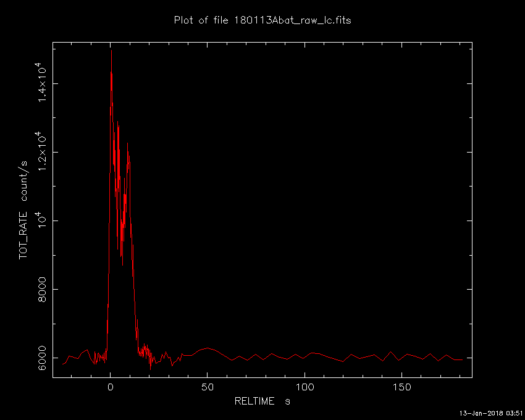Click the y-axis tick label '8000'
This screenshot has width=525, height=420.
point(42,290)
